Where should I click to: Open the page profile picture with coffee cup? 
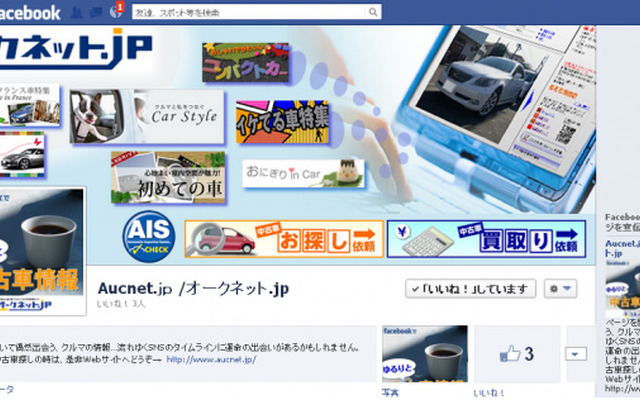[42, 251]
